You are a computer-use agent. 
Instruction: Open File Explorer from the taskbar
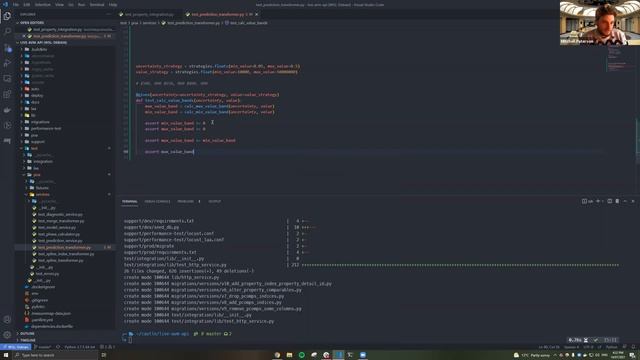289,355
